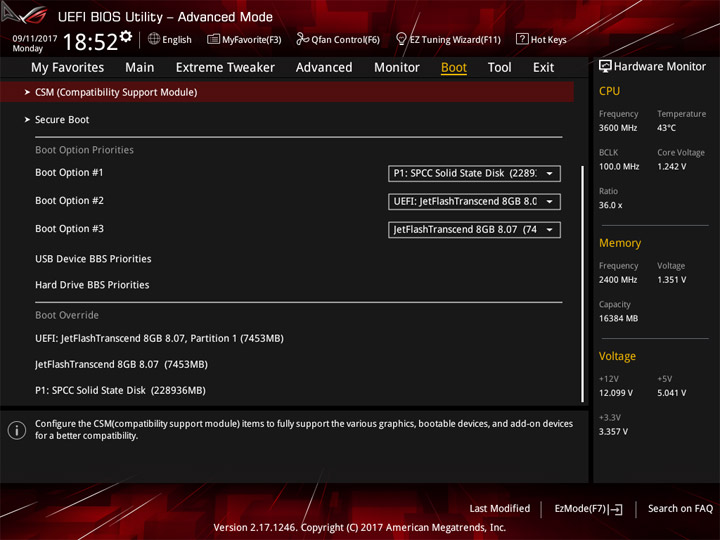
Task: Click the 18:52 clock time
Action: click(90, 42)
